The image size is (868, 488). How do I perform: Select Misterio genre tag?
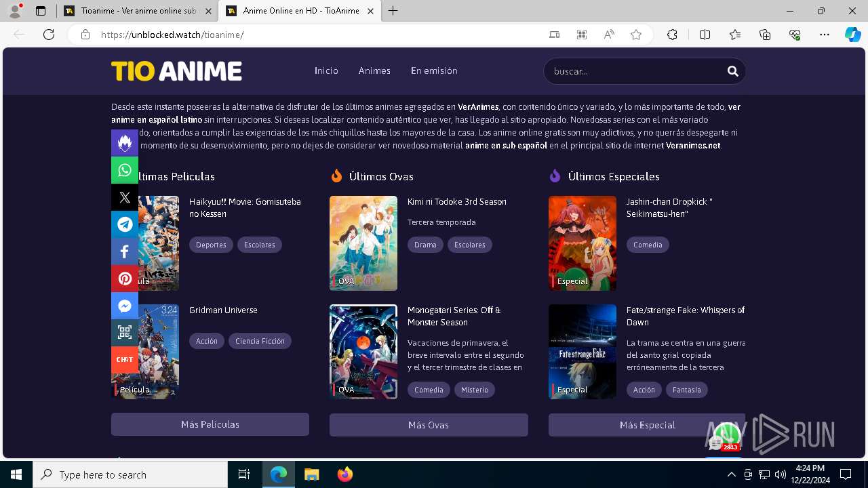coord(475,390)
